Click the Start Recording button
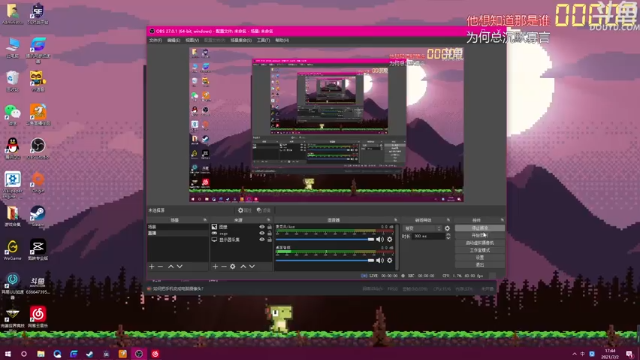Viewport: 640px width, 360px height. (x=480, y=236)
